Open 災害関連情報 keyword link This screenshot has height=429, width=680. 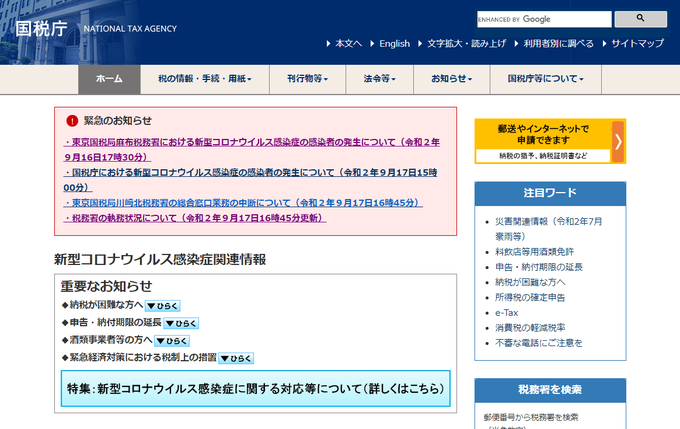(549, 229)
